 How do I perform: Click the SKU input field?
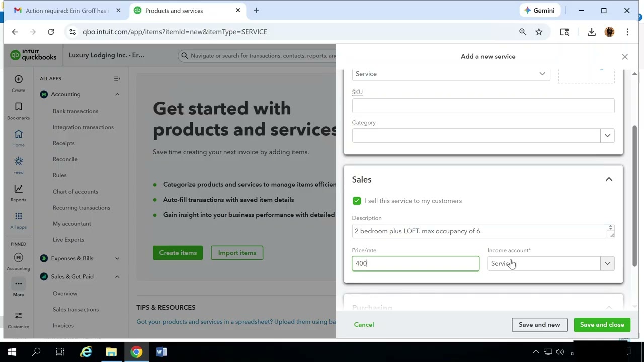pyautogui.click(x=483, y=105)
